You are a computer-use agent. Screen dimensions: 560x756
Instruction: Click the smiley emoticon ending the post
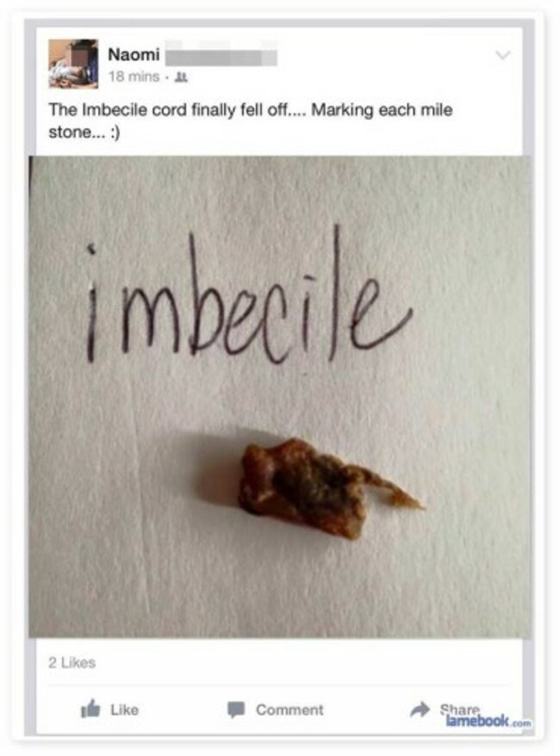point(115,133)
